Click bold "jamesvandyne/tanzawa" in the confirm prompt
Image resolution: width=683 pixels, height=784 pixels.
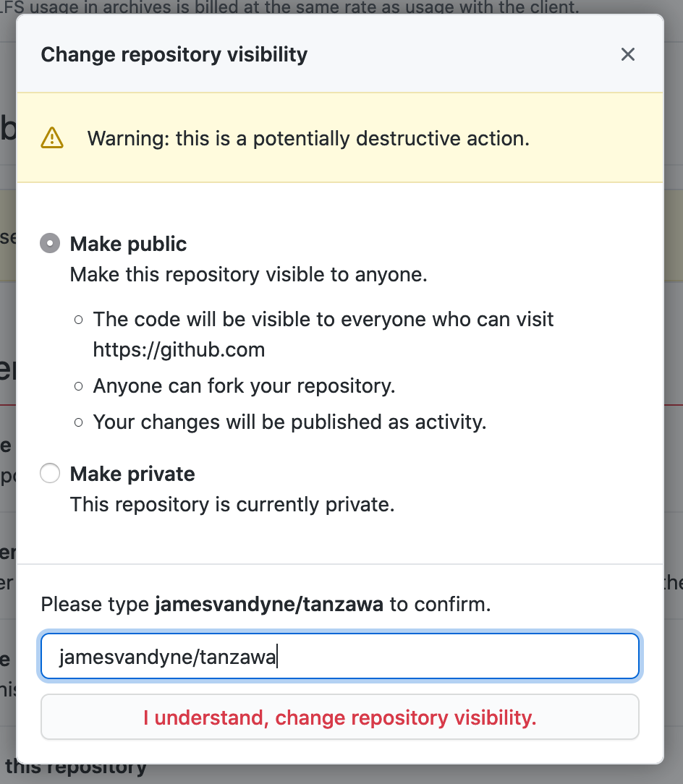[x=269, y=604]
